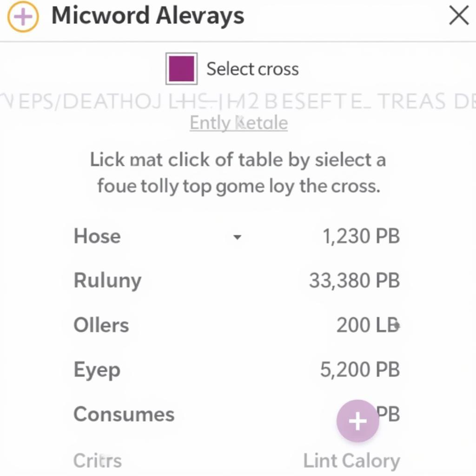Click the circled plus icon beside Micword Alevays
The image size is (476, 476).
tap(23, 17)
